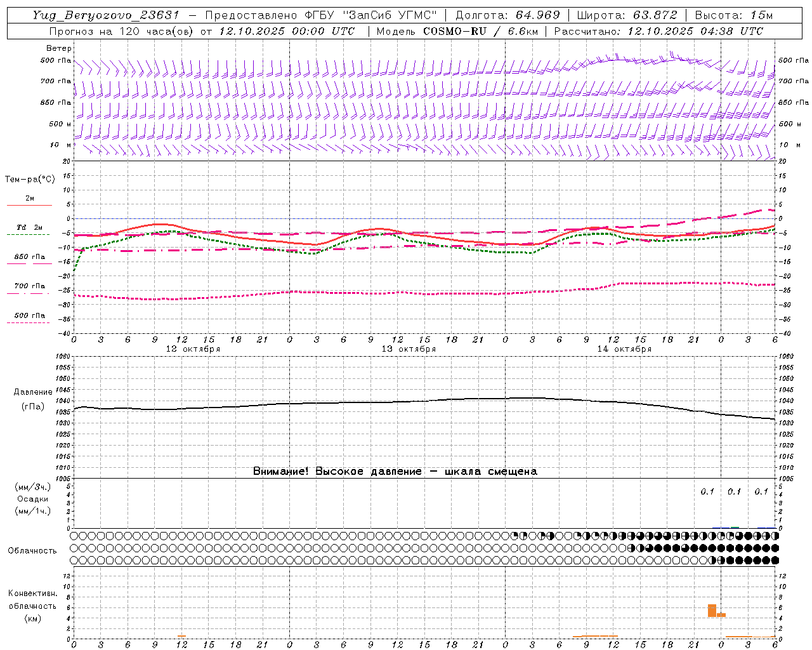The width and height of the screenshot is (812, 650).
Task: Click the 12 октября date label
Action: (x=193, y=349)
